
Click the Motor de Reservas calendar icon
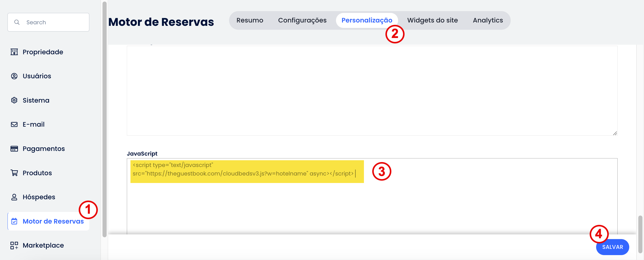pos(14,221)
